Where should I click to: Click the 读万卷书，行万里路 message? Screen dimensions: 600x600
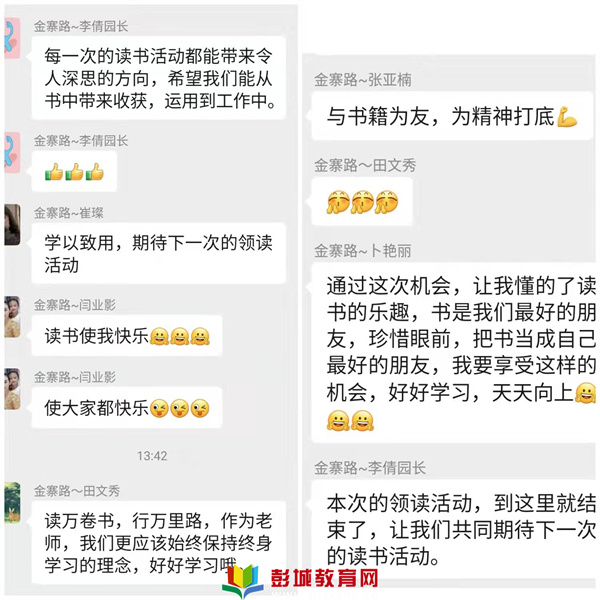click(159, 542)
